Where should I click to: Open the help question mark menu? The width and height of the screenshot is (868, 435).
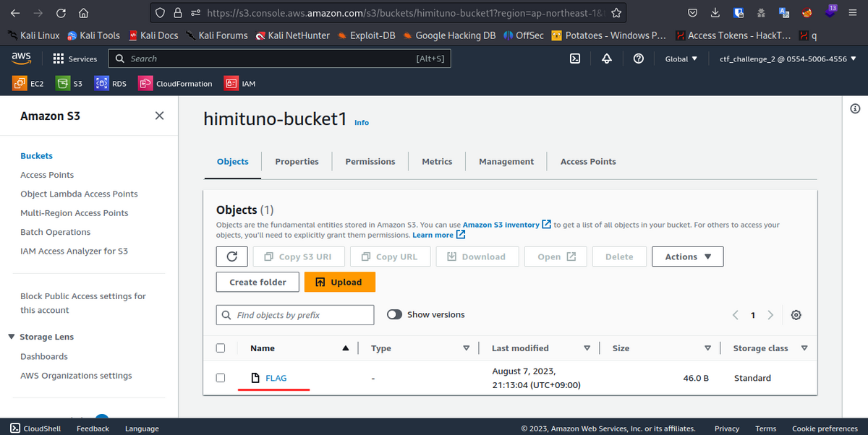(639, 59)
